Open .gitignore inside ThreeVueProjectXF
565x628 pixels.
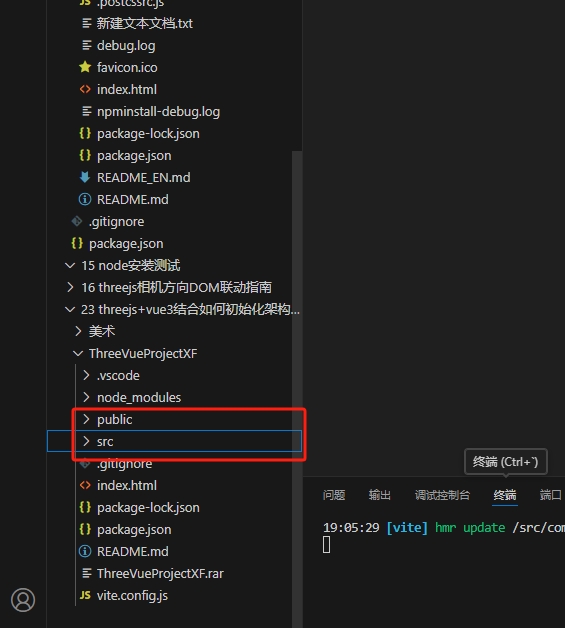pos(124,463)
